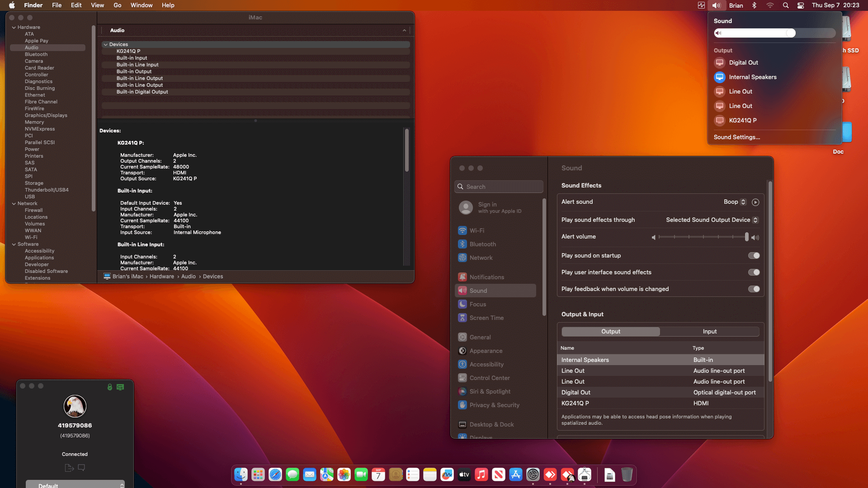This screenshot has width=868, height=488.
Task: Open the Boop alert sound dropdown
Action: [735, 202]
